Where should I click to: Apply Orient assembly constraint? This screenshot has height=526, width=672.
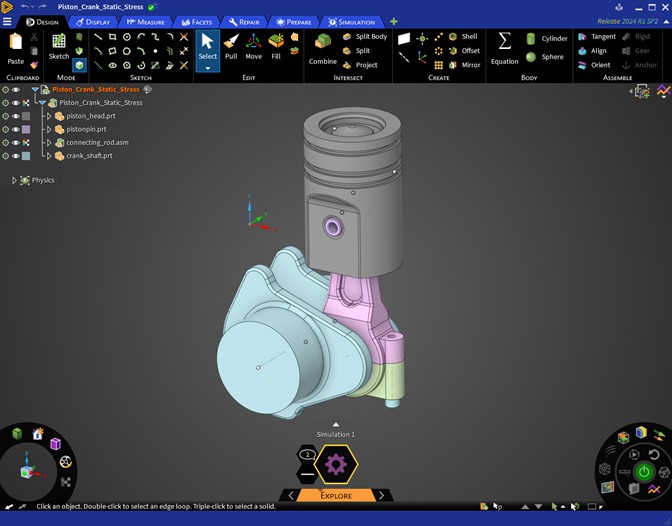(594, 65)
